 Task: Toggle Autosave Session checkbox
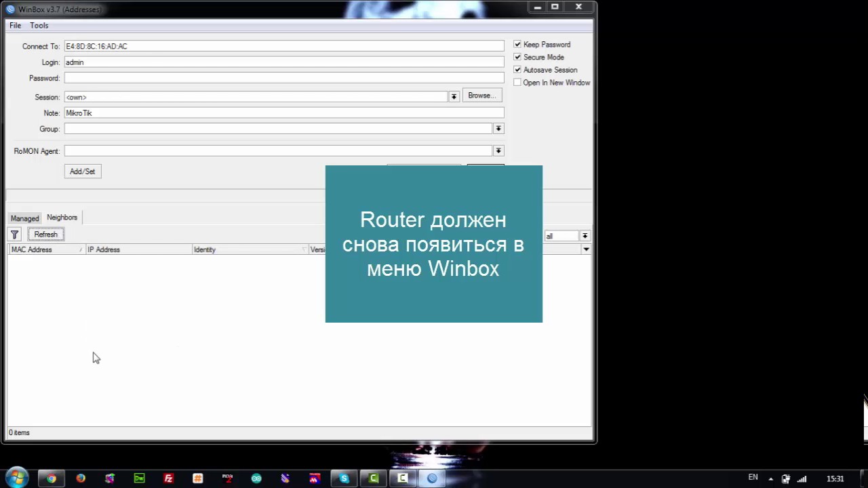[x=517, y=70]
